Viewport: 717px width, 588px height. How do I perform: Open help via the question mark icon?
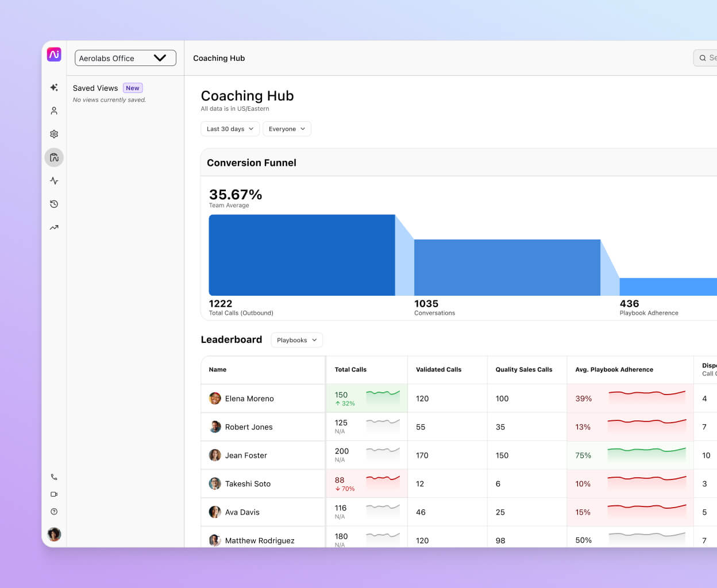click(54, 511)
